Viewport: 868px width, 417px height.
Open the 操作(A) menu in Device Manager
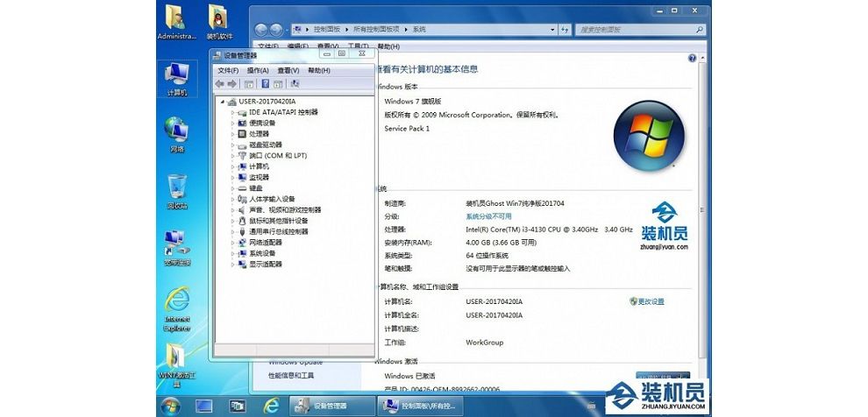pos(258,70)
